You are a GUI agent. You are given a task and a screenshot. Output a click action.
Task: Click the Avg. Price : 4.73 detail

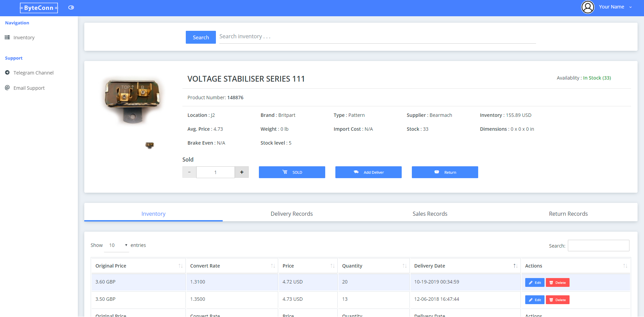(205, 129)
